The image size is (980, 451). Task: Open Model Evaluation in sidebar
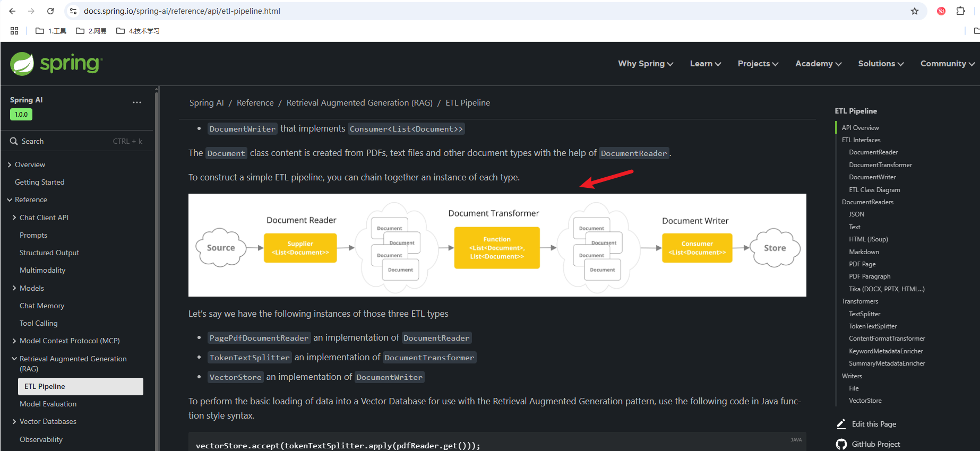48,404
